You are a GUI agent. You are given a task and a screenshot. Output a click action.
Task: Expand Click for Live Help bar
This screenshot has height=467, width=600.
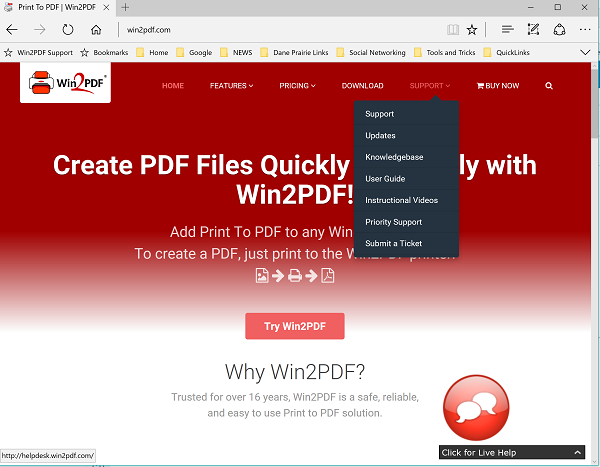(512, 452)
